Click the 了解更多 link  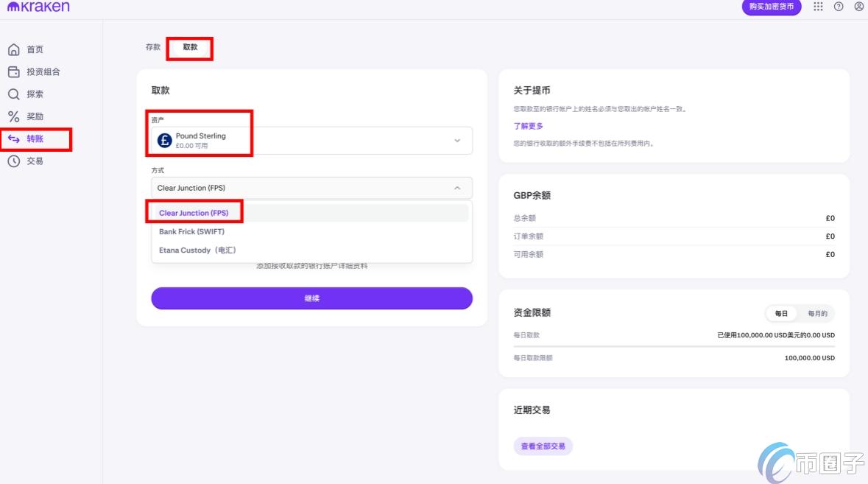coord(529,125)
